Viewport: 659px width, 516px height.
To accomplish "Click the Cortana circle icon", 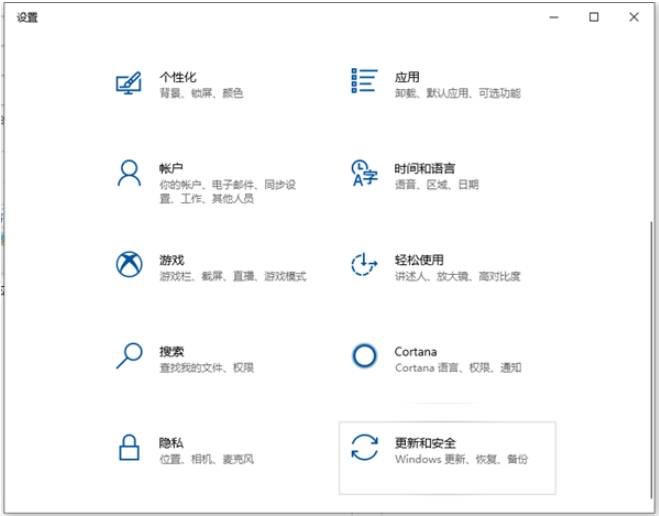I will tap(364, 356).
